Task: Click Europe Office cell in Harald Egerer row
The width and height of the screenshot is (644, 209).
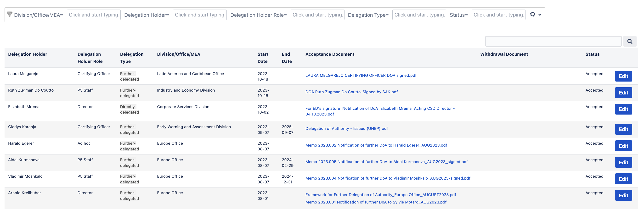Action: [170, 143]
